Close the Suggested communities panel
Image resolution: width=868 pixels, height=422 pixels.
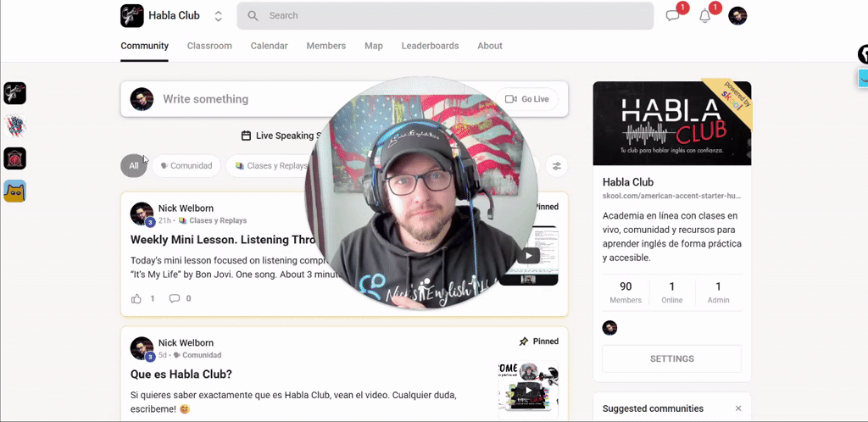738,408
